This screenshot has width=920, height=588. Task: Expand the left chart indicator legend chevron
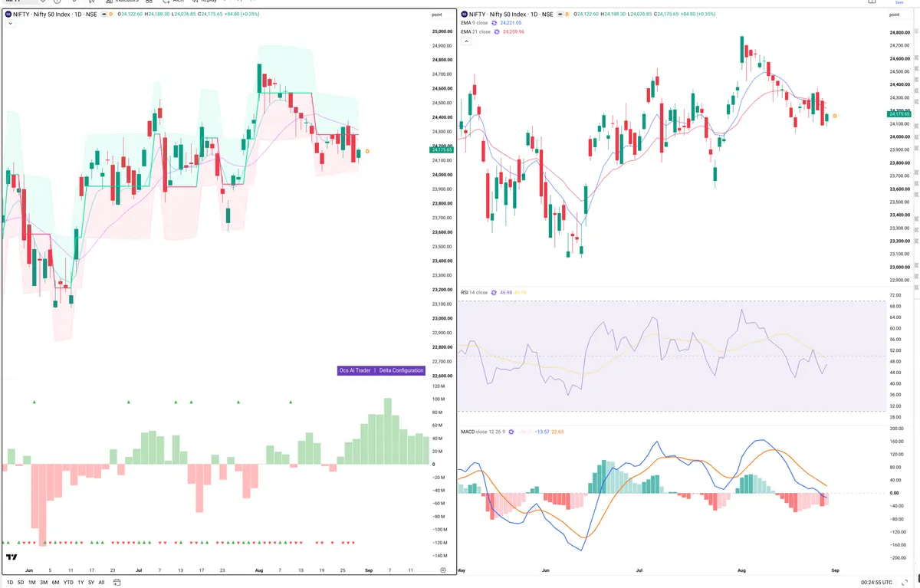coord(10,24)
